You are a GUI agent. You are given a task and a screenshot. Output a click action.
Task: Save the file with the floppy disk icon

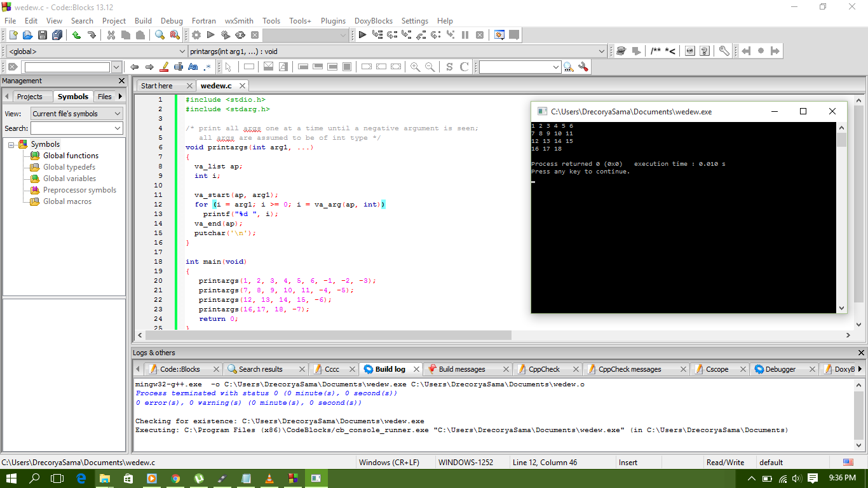(x=43, y=35)
